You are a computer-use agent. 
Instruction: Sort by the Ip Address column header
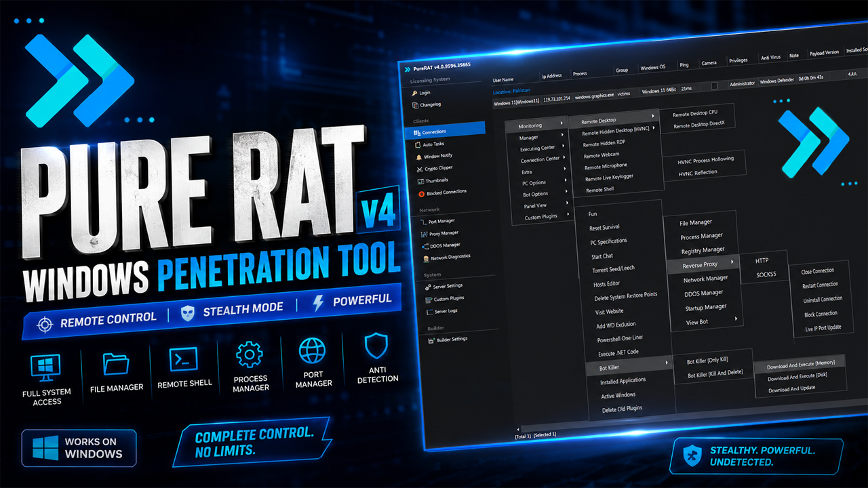click(551, 77)
